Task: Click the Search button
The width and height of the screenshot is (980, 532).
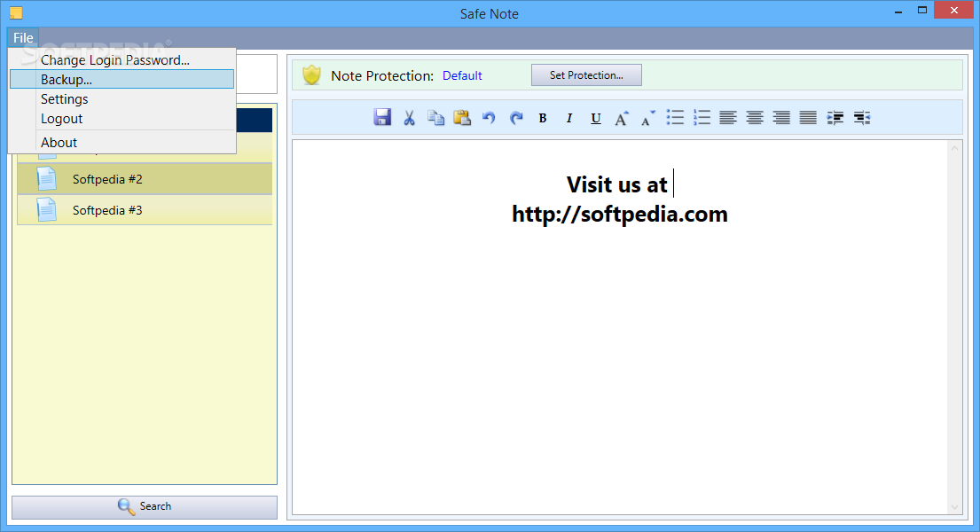Action: pos(145,507)
